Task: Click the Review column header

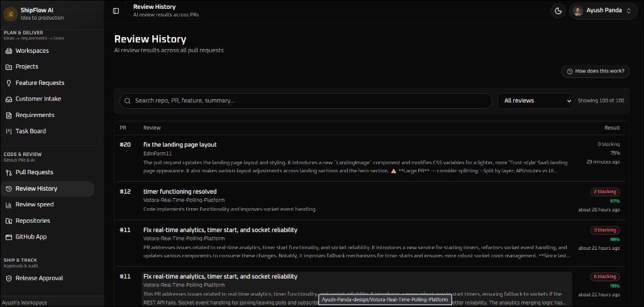Action: click(x=152, y=128)
